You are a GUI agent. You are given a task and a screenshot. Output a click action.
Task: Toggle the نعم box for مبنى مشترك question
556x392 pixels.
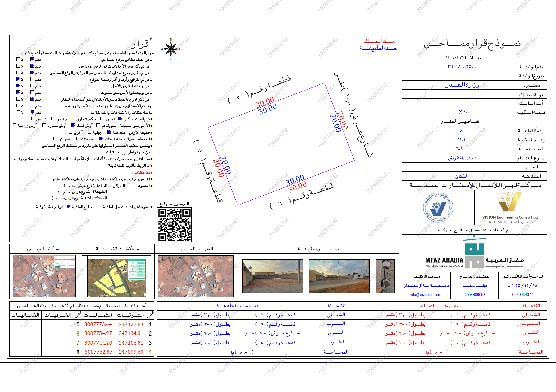32,93
